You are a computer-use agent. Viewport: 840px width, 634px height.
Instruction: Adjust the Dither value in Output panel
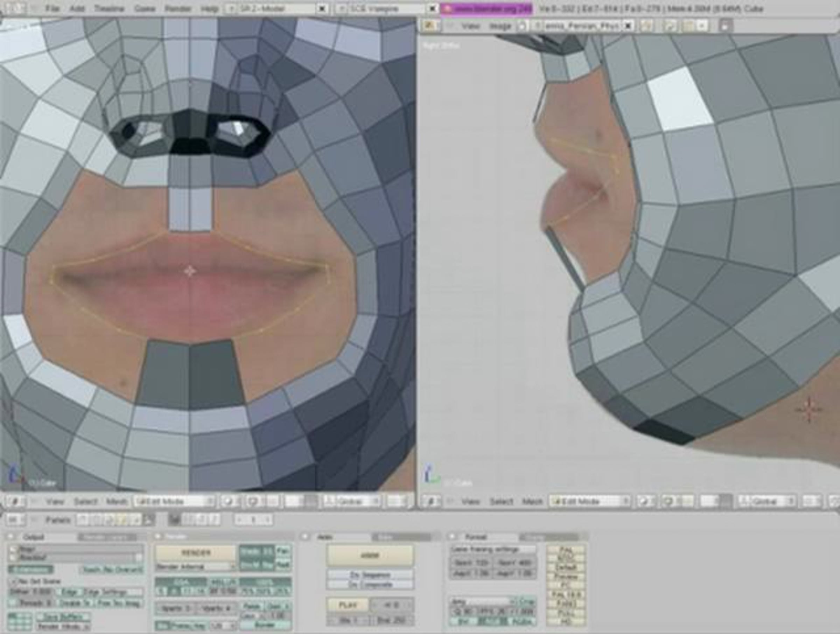(31, 592)
